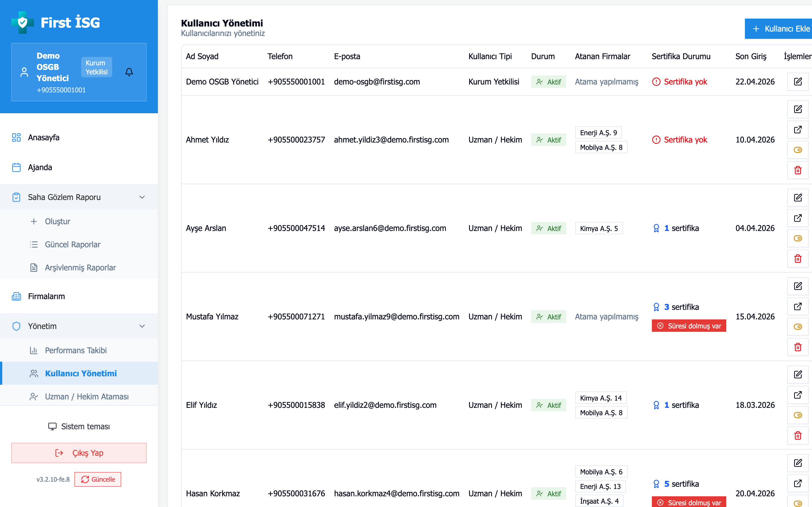812x507 pixels.
Task: Click the Çıkış Yap logout button
Action: click(x=79, y=453)
